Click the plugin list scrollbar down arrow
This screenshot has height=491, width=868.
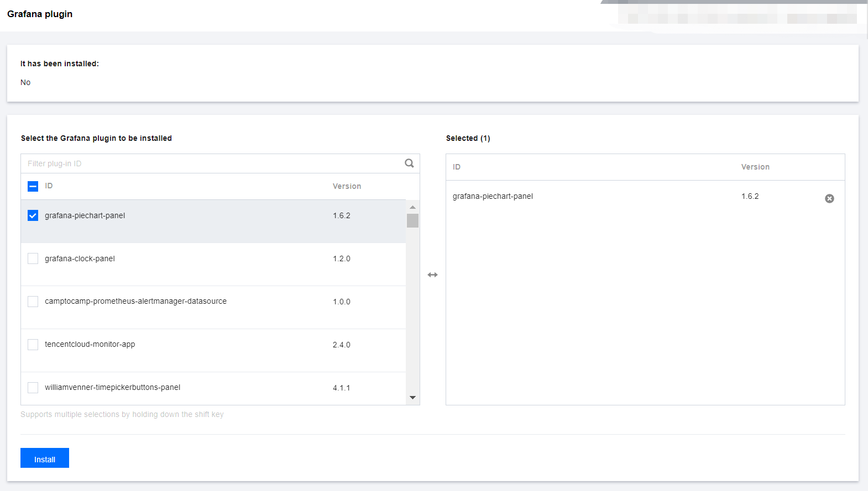(412, 398)
